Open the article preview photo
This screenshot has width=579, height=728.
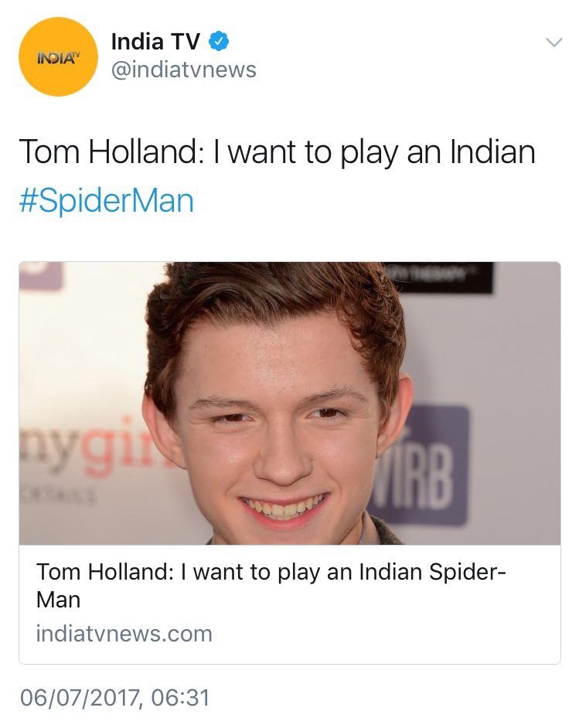point(289,403)
